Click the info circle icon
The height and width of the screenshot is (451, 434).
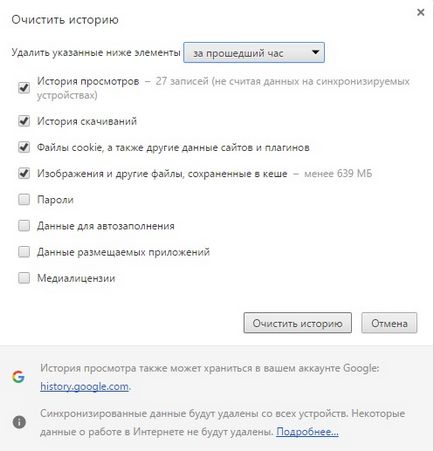click(19, 422)
